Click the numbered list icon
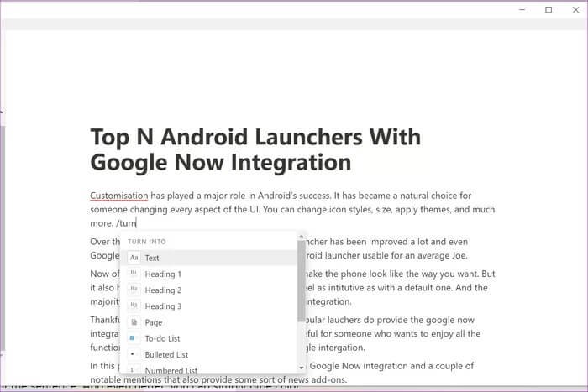The image size is (588, 392). pyautogui.click(x=134, y=369)
